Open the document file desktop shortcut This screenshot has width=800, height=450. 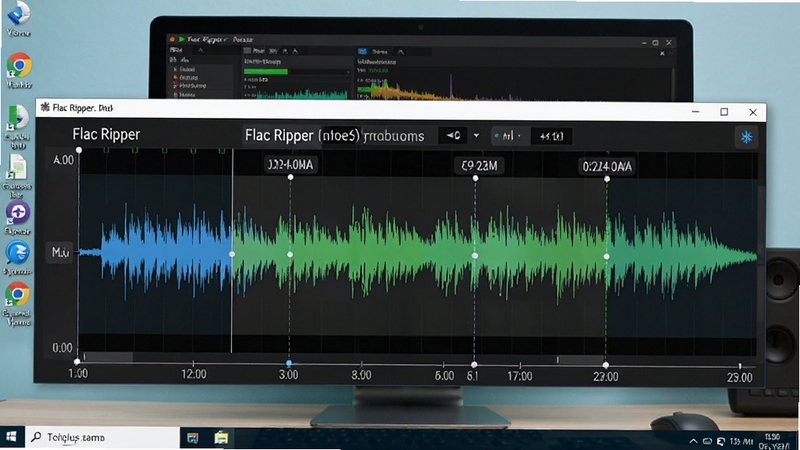point(17,167)
